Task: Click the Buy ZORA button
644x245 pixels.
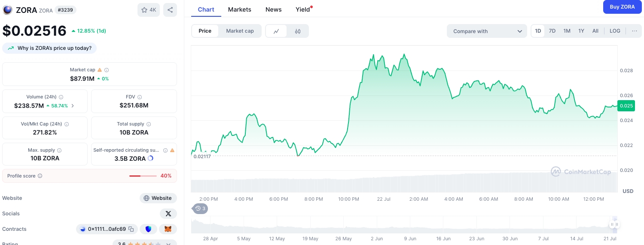Action: click(x=622, y=7)
